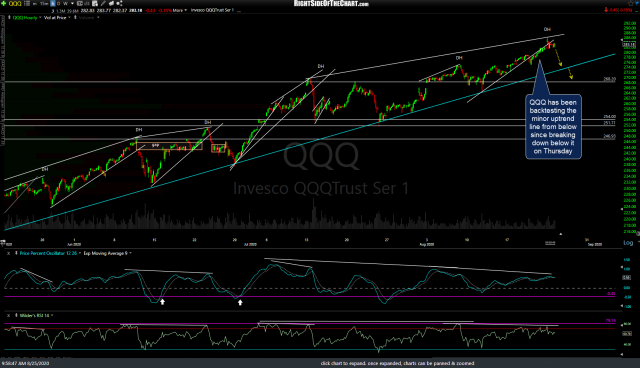Select the highlighted hourly timeframe button
Image resolution: width=640 pixels, height=368 pixels.
[x=53, y=4]
